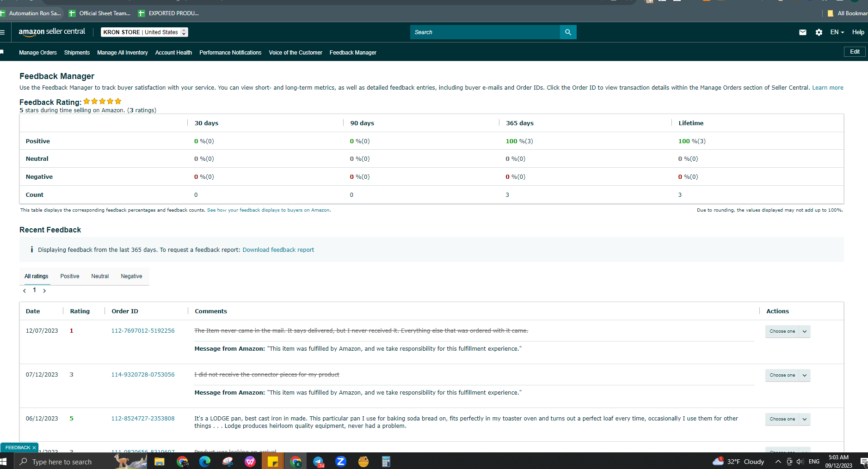
Task: Select the All ratings tab
Action: coord(36,276)
